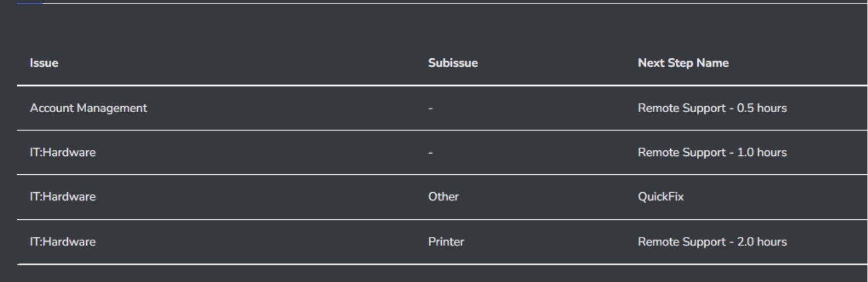
Task: Click the dash subissue in Account Management row
Action: tap(431, 109)
